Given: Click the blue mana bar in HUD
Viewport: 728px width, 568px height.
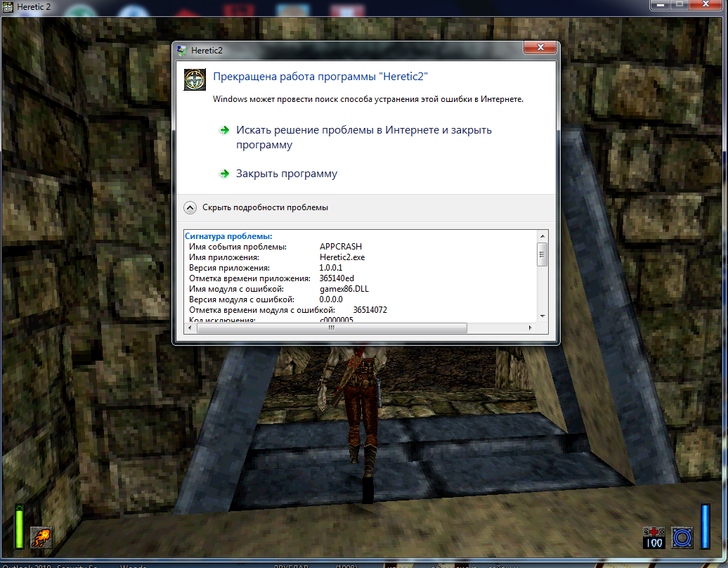Looking at the screenshot, I should 706,527.
